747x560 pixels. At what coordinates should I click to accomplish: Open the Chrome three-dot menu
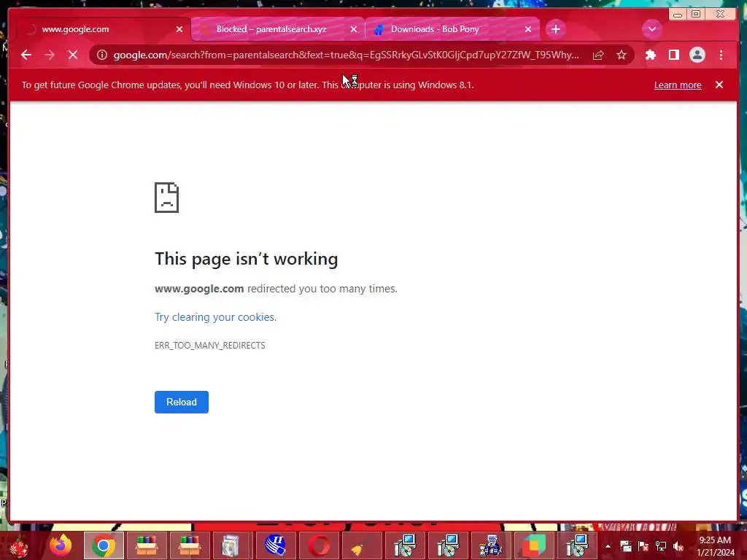pyautogui.click(x=721, y=55)
